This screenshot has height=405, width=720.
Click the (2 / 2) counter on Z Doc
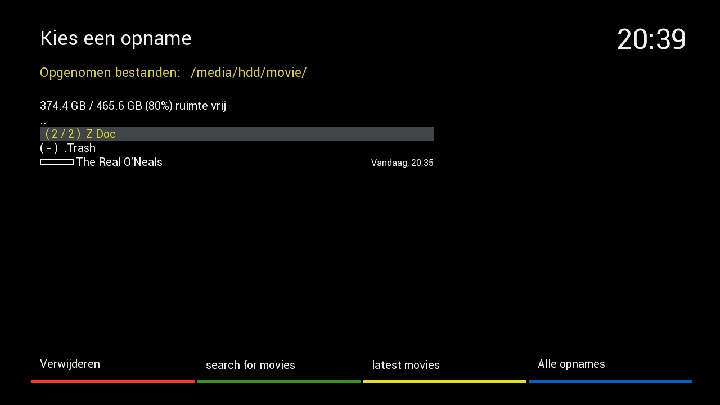point(61,134)
